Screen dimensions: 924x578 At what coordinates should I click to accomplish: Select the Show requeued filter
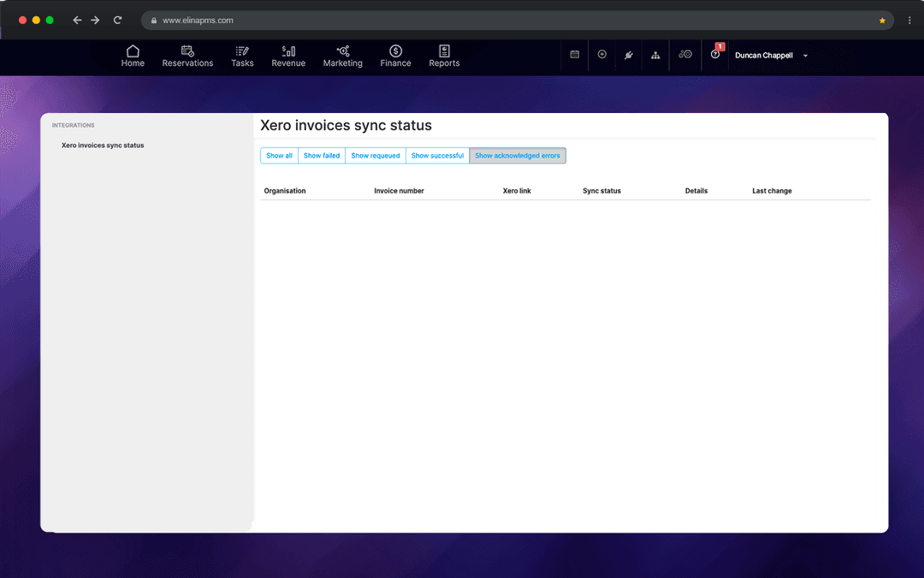pos(376,156)
